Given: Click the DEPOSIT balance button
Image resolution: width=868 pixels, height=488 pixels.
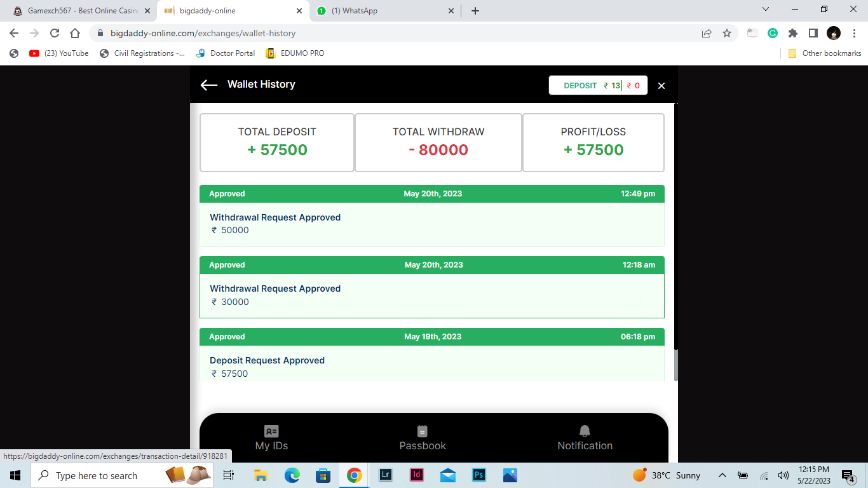Looking at the screenshot, I should click(580, 86).
